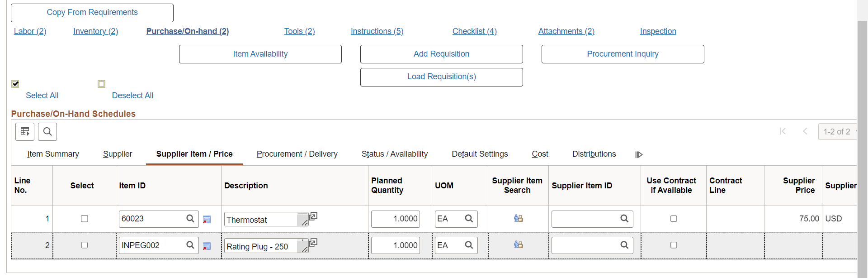Look up Item ID INPEG002 with magnifier
Viewport: 868px width, 278px height.
click(x=190, y=245)
